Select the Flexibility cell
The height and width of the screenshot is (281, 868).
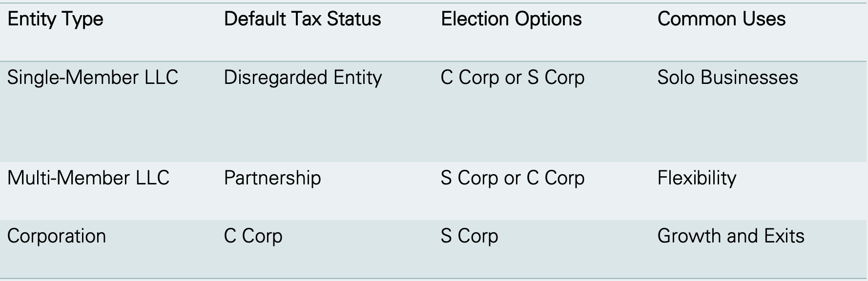coord(697,179)
